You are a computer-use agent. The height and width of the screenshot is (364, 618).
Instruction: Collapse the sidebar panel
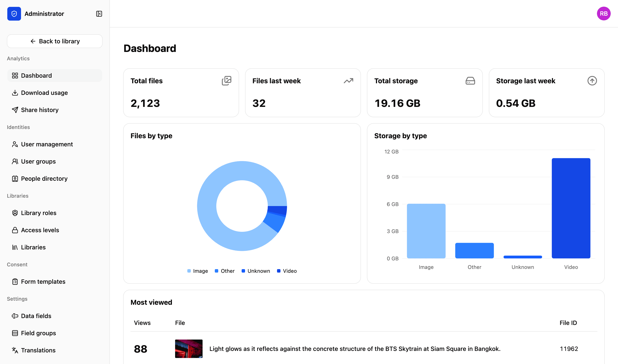point(99,14)
